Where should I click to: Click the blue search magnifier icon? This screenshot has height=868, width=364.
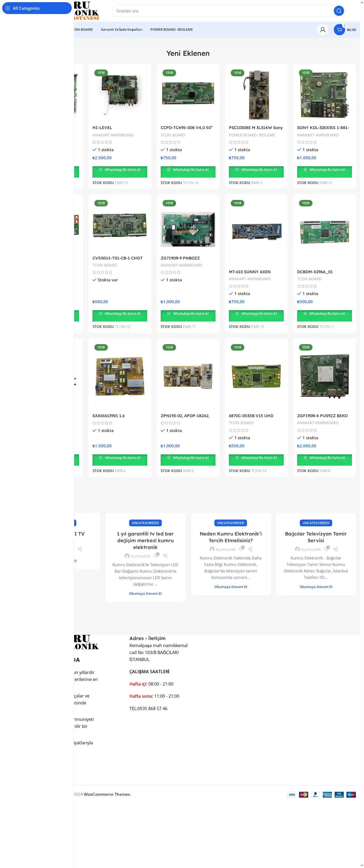(x=338, y=11)
